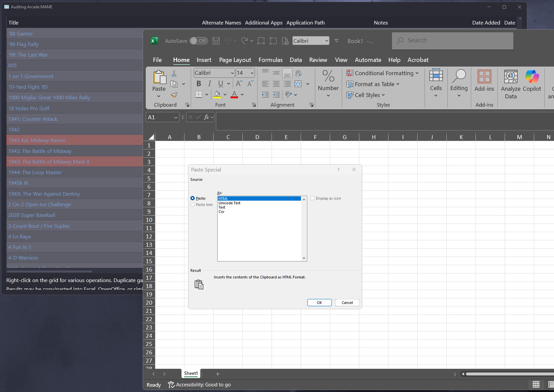Viewport: 554px width, 392px height.
Task: Select the Paste link radio button
Action: pos(192,204)
